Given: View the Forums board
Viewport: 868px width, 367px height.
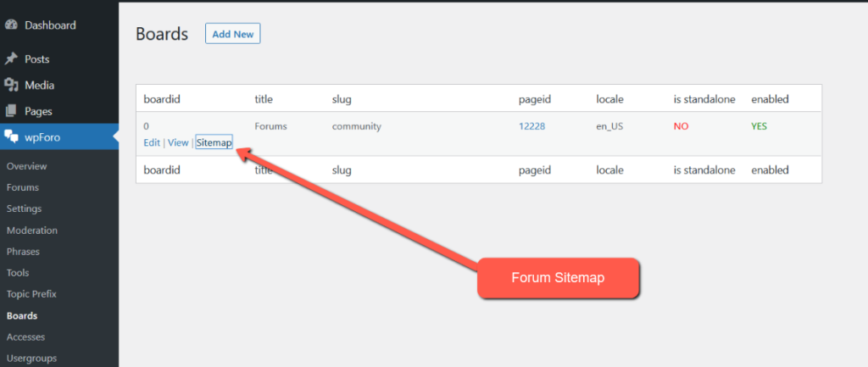Looking at the screenshot, I should coord(178,142).
